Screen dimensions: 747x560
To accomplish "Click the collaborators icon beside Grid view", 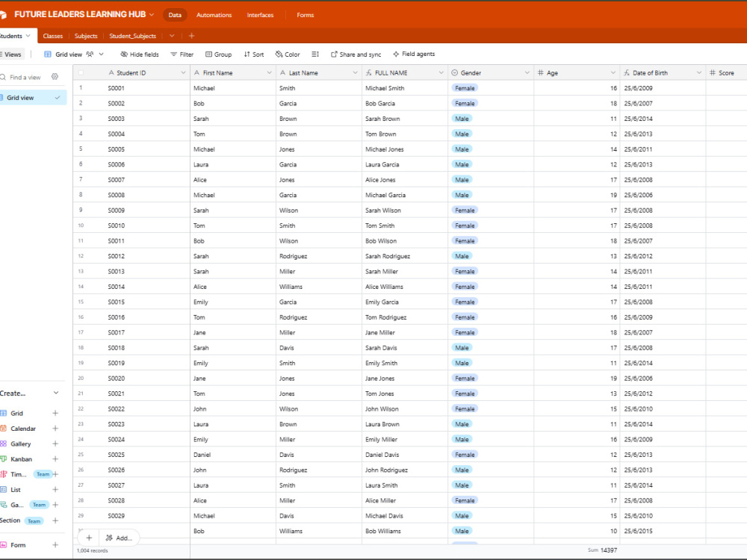I will (90, 55).
